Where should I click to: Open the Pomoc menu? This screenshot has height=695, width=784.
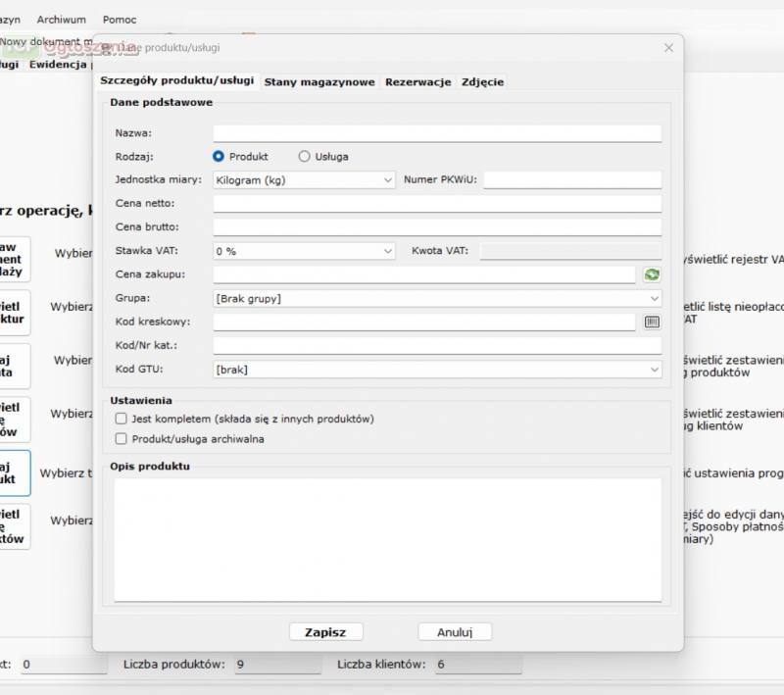119,20
